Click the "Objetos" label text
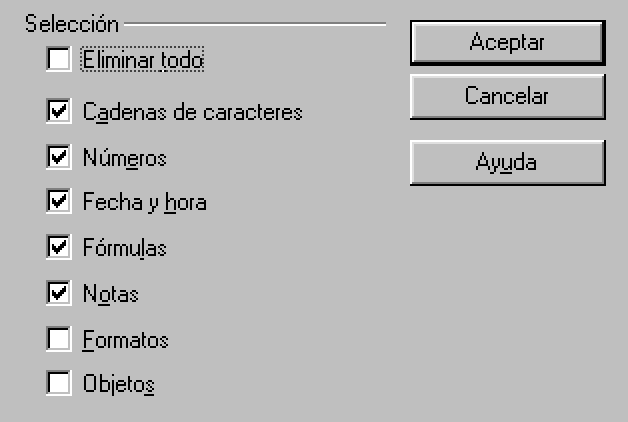 point(118,384)
